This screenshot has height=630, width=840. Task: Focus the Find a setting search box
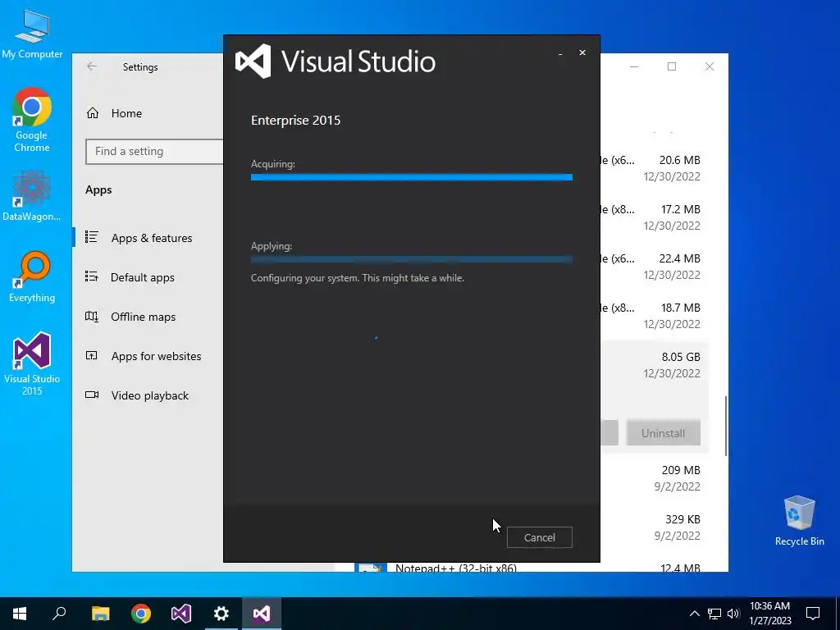[x=154, y=152]
